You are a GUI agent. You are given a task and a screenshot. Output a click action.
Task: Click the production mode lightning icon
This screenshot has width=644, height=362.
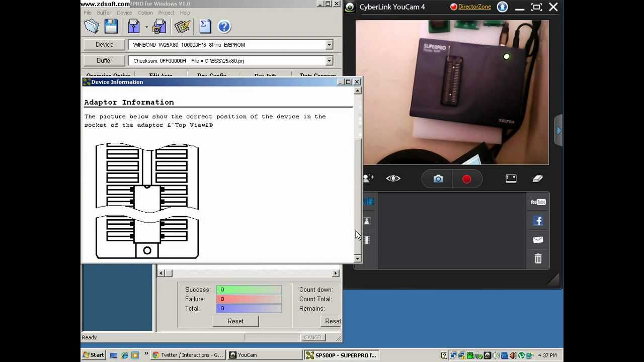[182, 26]
